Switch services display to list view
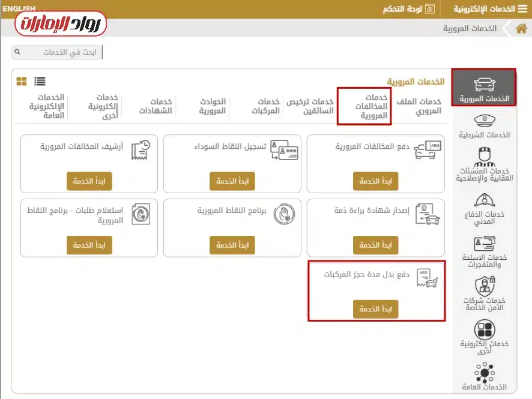Screen dimensions: 532x399 [x=38, y=80]
